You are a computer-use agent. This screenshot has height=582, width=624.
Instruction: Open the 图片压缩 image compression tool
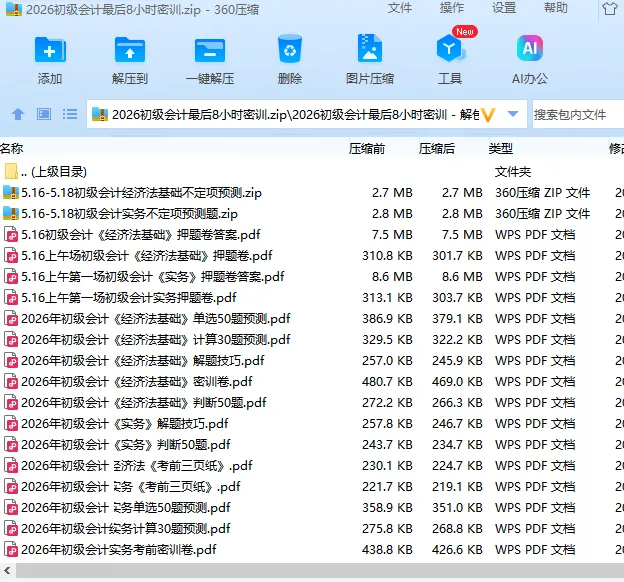coord(370,48)
